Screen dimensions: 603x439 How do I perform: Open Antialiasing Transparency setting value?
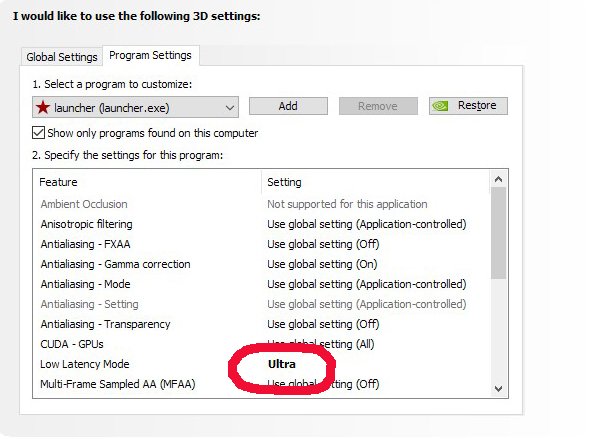coord(323,324)
